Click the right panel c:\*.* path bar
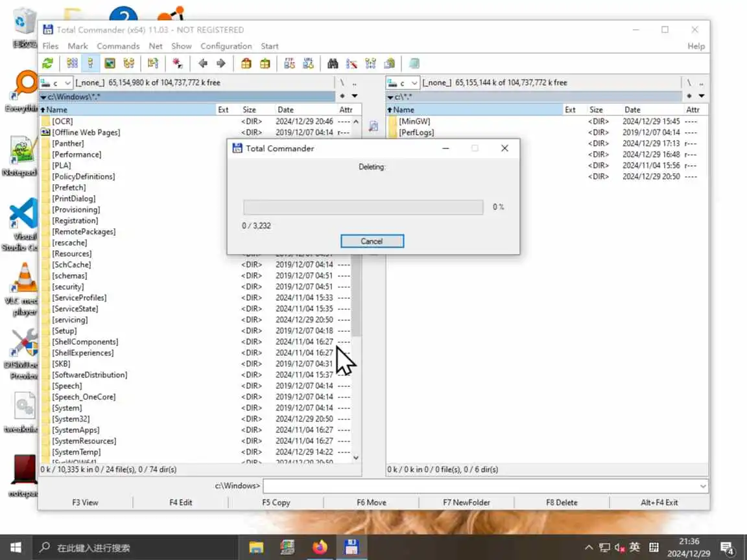 click(534, 97)
